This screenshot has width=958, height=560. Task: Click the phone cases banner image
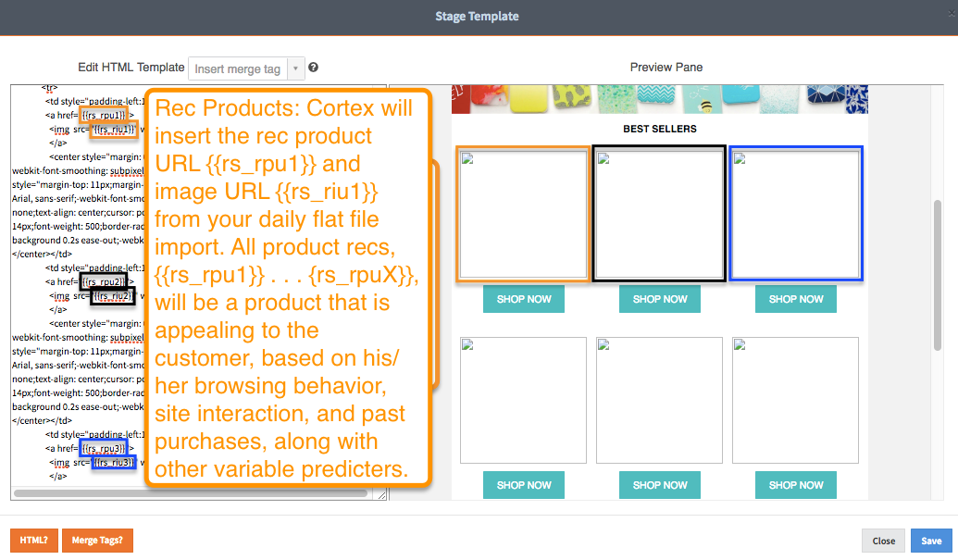[660, 100]
